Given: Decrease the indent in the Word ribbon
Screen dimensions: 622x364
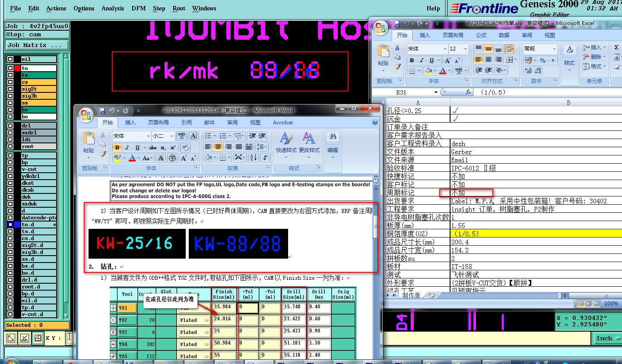Looking at the screenshot, I should [252, 136].
